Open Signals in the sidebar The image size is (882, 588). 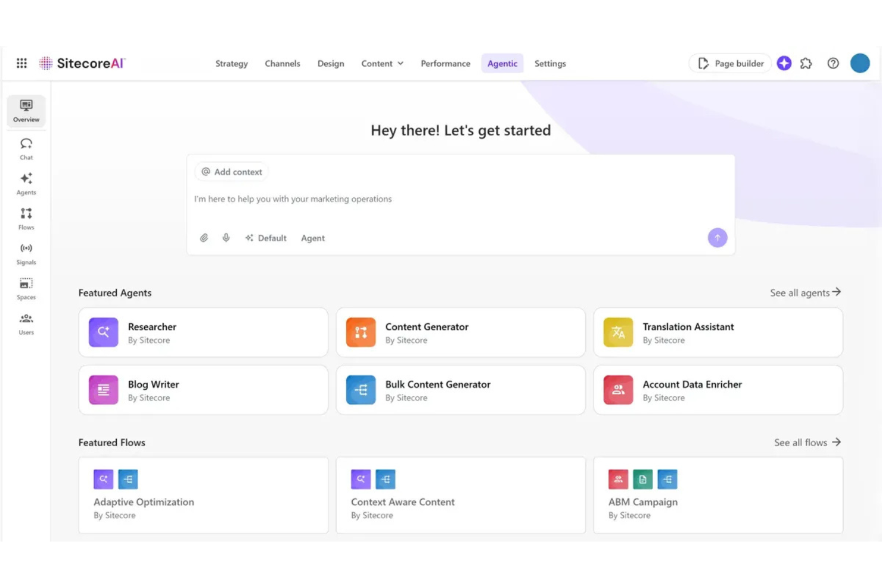click(26, 254)
